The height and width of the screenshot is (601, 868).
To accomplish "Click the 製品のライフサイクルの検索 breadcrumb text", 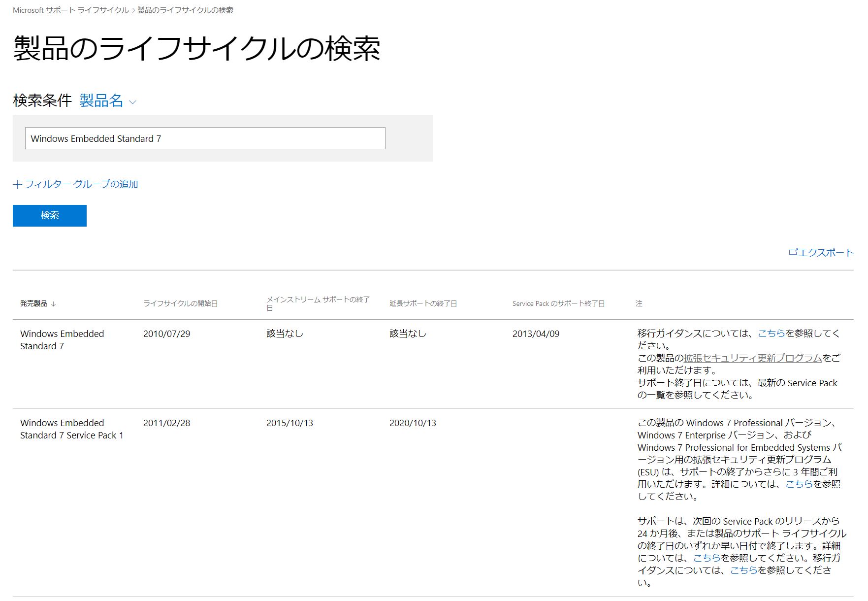I will [x=186, y=10].
